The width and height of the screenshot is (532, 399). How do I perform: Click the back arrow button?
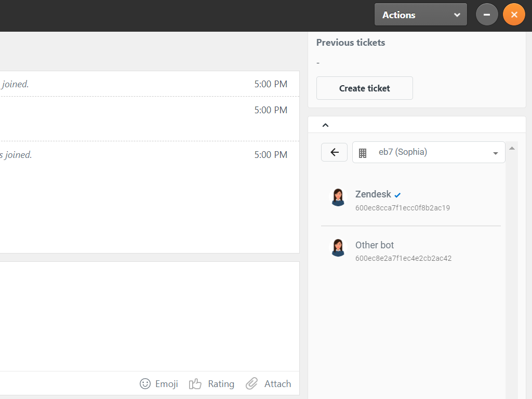[334, 152]
